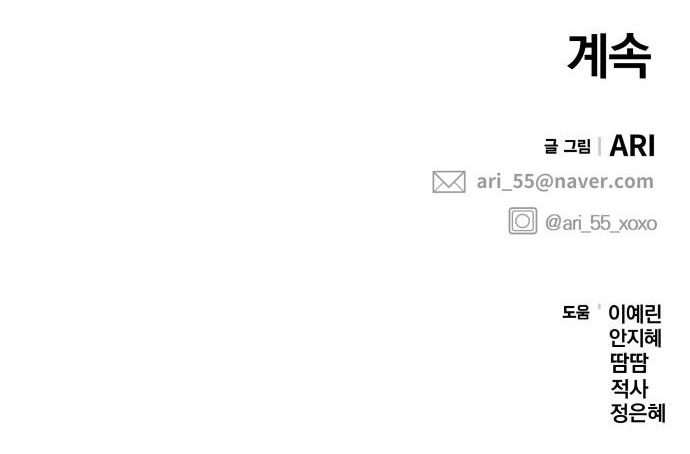Click the small divider beside 도움
This screenshot has height=454, width=690.
pos(599,307)
